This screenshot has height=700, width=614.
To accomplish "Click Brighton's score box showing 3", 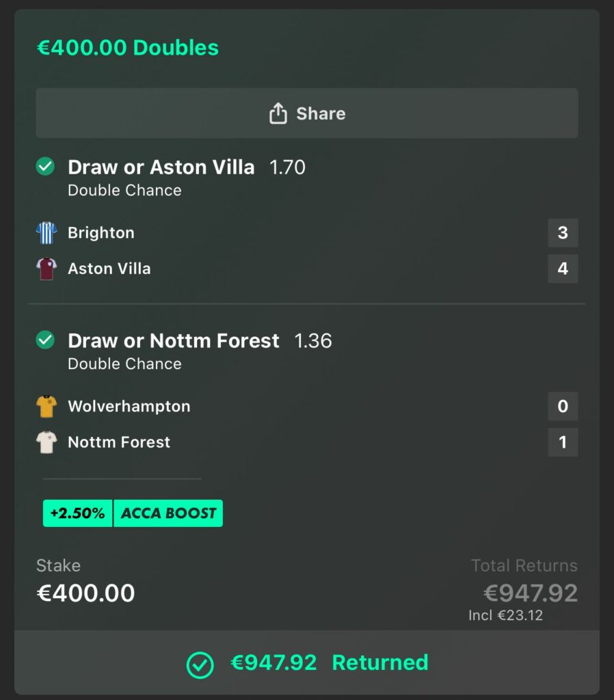I will click(563, 233).
